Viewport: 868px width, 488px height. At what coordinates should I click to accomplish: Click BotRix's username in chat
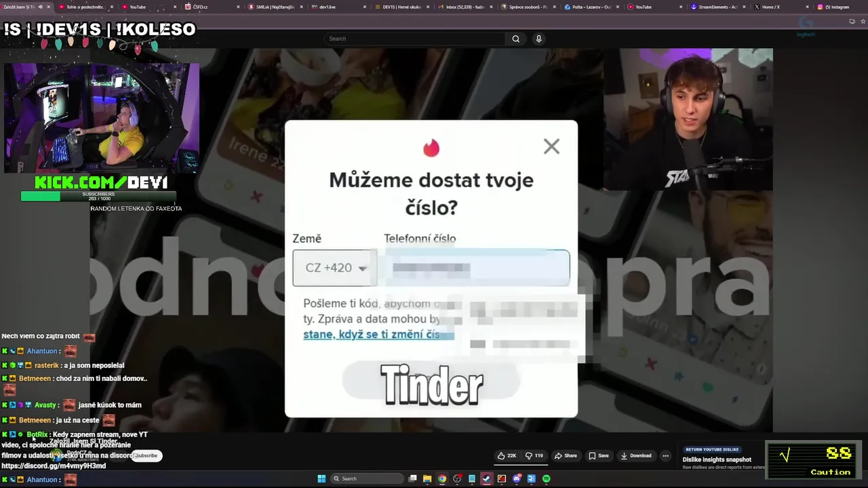pos(37,434)
